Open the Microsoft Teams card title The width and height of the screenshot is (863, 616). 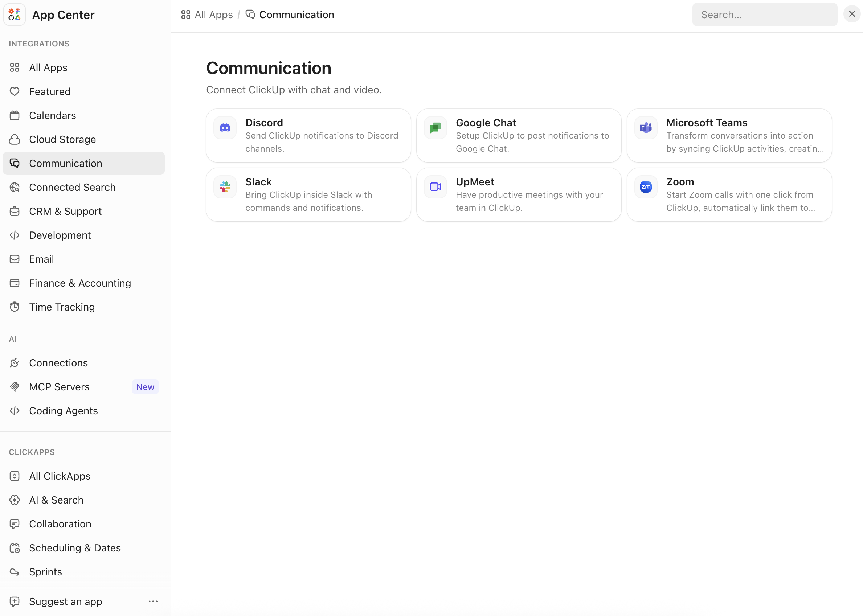707,123
